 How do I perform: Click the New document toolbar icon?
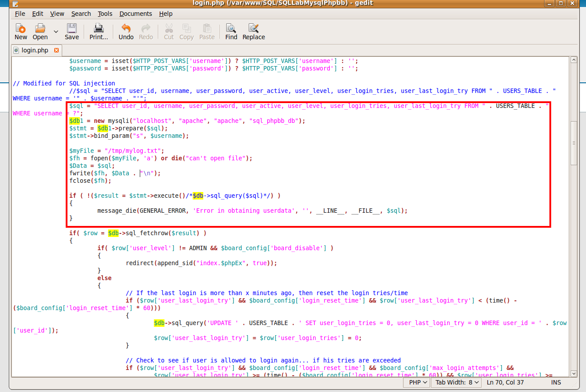[x=21, y=31]
